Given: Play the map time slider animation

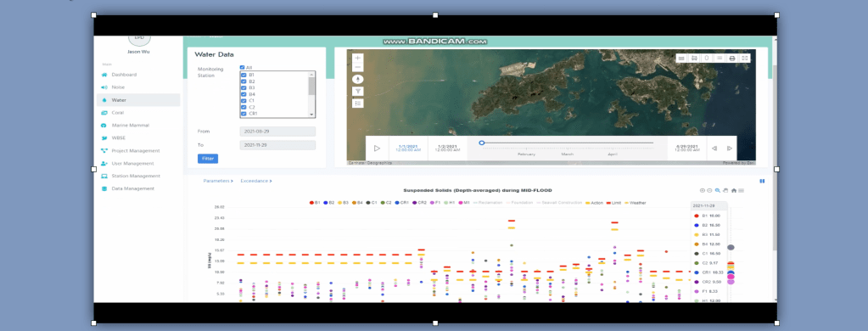Looking at the screenshot, I should click(377, 149).
